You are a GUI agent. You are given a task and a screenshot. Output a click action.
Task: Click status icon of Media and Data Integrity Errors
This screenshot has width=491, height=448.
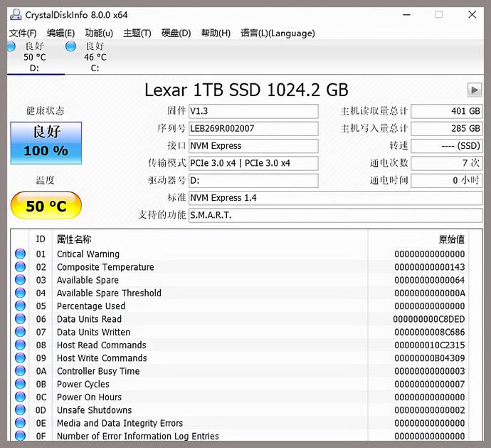[21, 423]
